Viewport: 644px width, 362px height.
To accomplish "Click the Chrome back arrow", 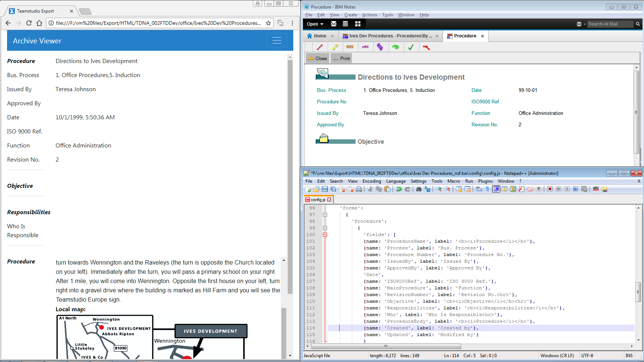I will 9,23.
